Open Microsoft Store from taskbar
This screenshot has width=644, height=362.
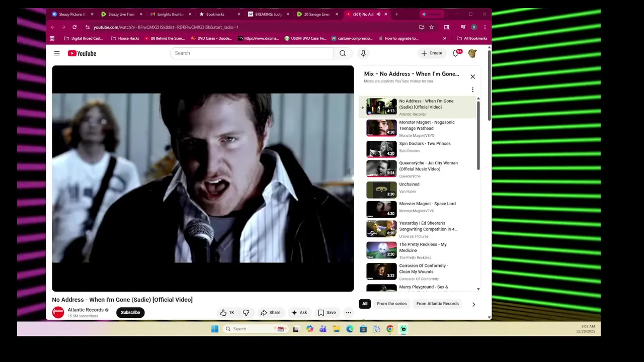(363, 329)
